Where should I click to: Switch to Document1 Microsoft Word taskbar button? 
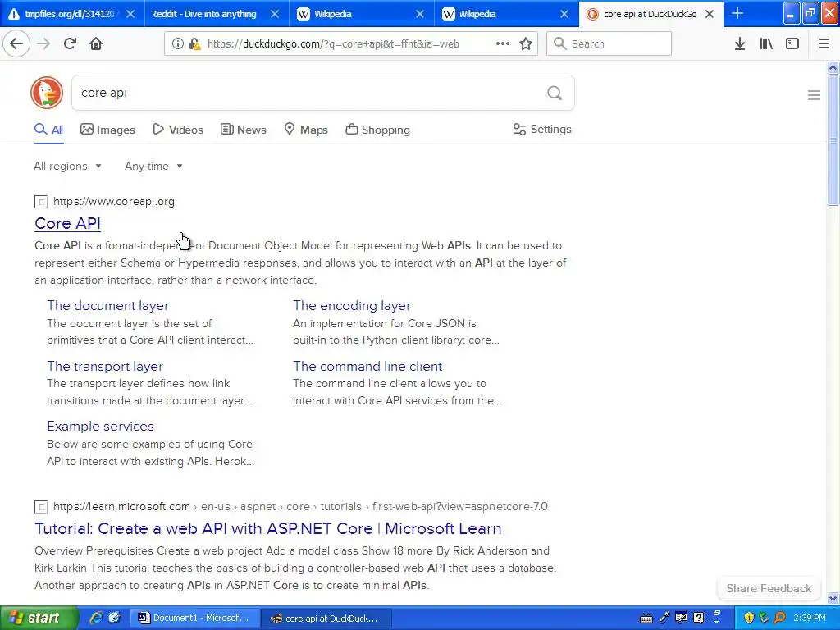tap(195, 618)
